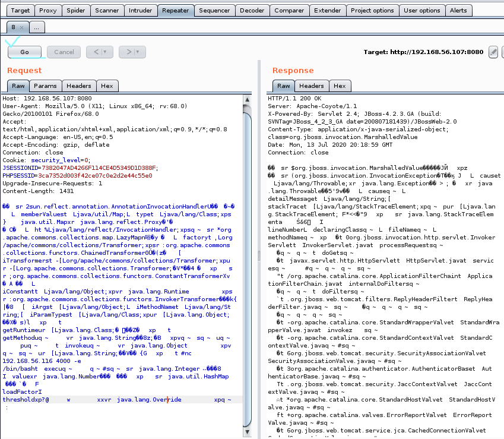Open the Intruder tab
Screen dimensions: 504x439
(141, 11)
